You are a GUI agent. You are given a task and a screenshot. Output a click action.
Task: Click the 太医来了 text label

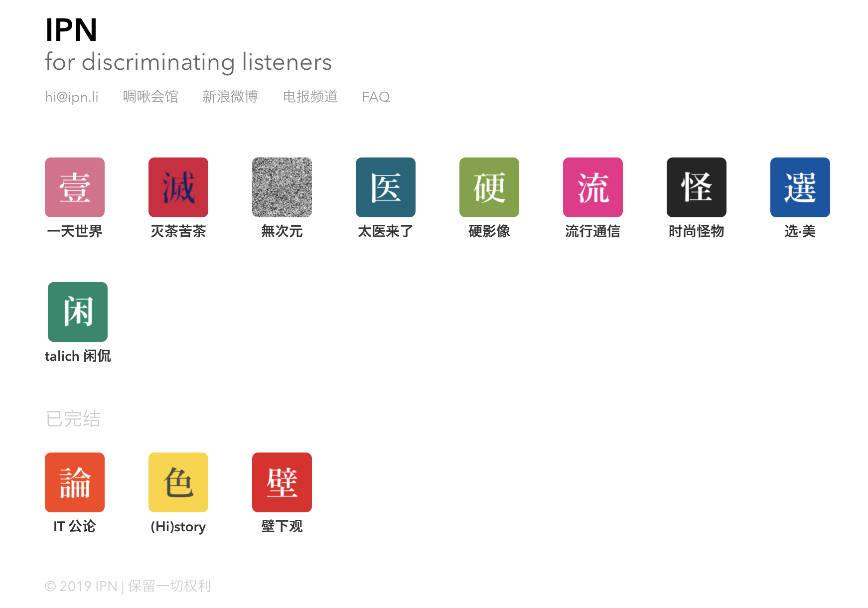pos(386,231)
